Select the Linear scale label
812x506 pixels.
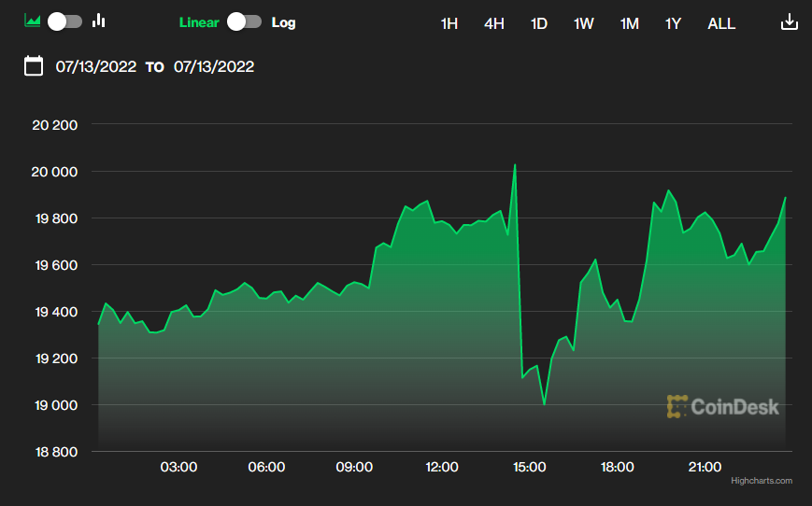click(199, 22)
